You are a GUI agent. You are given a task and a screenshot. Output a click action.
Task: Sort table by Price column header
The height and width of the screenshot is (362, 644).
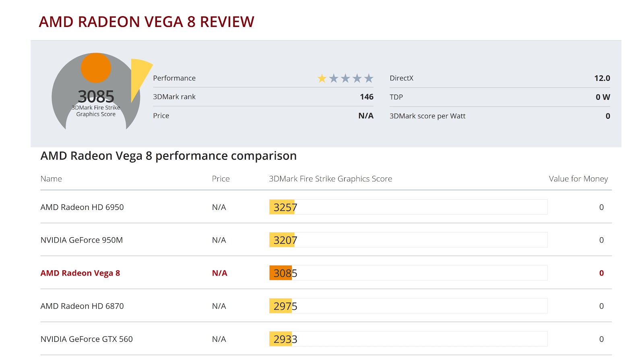[221, 179]
